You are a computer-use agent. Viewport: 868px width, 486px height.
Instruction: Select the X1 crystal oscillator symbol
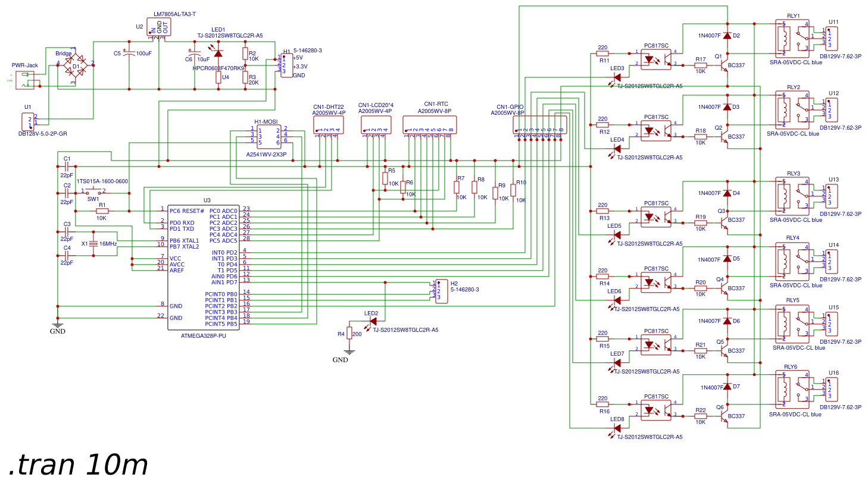(x=93, y=244)
